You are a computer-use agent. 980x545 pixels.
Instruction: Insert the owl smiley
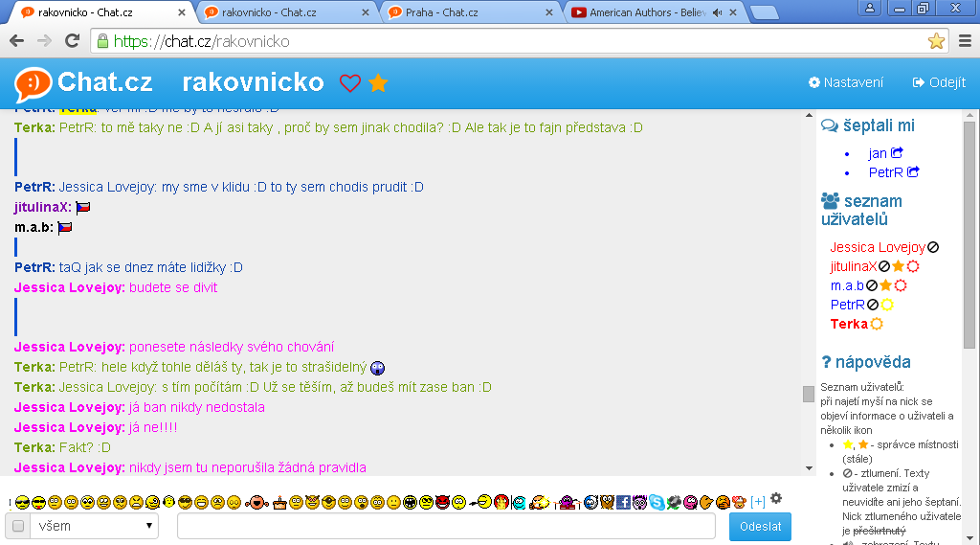tap(607, 502)
